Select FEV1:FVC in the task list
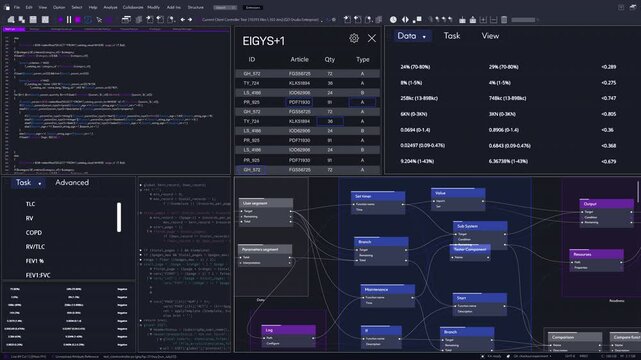 pos(38,275)
